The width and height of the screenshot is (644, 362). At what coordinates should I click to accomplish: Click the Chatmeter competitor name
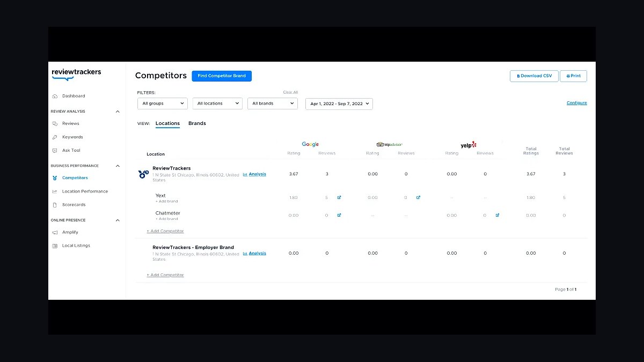click(x=168, y=213)
